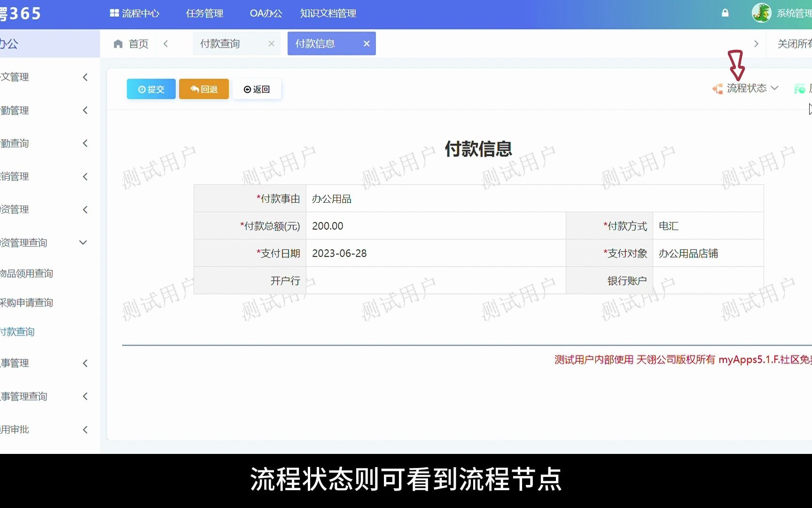812x508 pixels.
Task: Click the submit icon on the 提交 button
Action: tap(141, 89)
